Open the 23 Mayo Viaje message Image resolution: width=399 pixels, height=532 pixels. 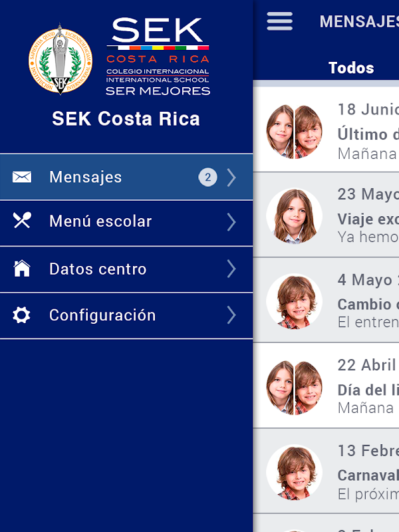click(x=367, y=215)
